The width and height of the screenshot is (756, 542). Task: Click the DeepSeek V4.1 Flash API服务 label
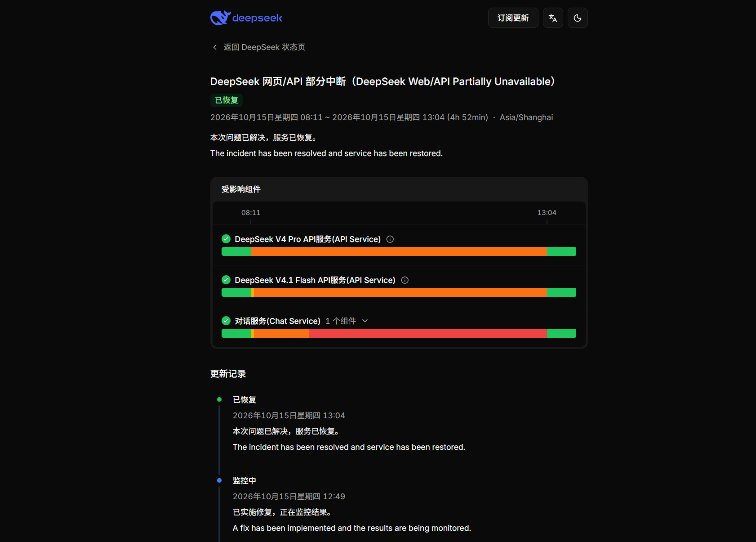315,280
